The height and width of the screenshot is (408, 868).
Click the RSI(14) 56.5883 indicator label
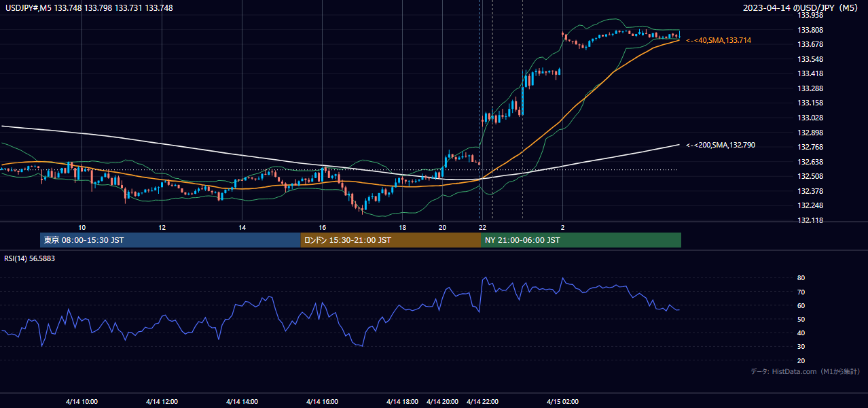pyautogui.click(x=29, y=258)
